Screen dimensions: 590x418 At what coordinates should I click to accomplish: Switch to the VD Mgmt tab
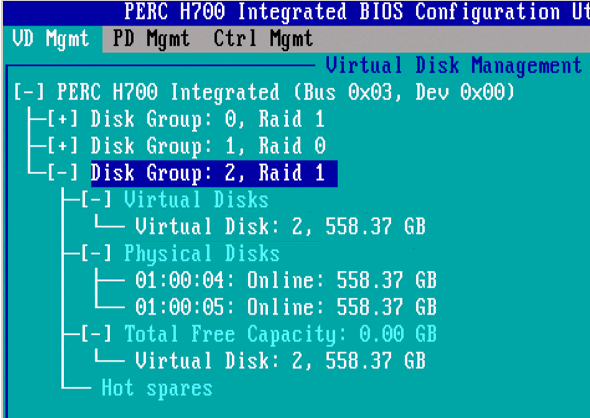pos(51,39)
